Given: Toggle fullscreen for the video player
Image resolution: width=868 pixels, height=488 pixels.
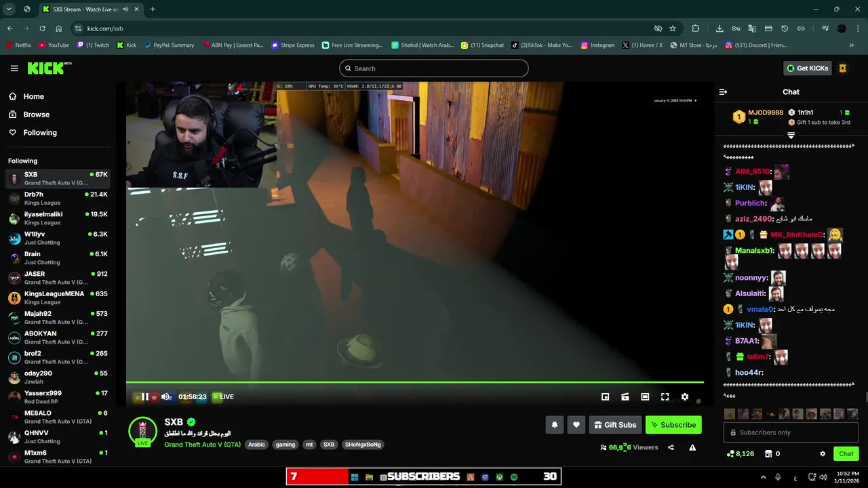Looking at the screenshot, I should pyautogui.click(x=665, y=397).
